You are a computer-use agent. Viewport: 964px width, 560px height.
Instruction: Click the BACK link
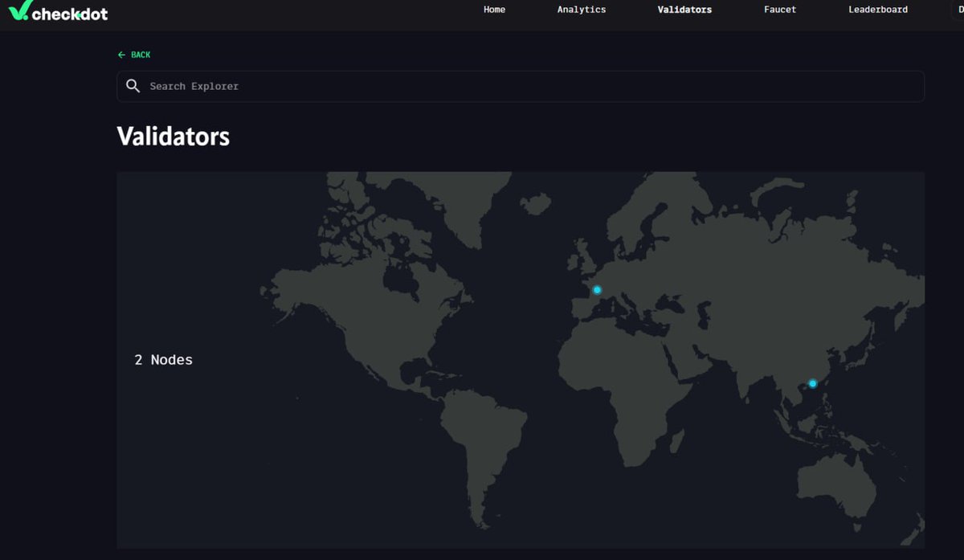pyautogui.click(x=134, y=55)
